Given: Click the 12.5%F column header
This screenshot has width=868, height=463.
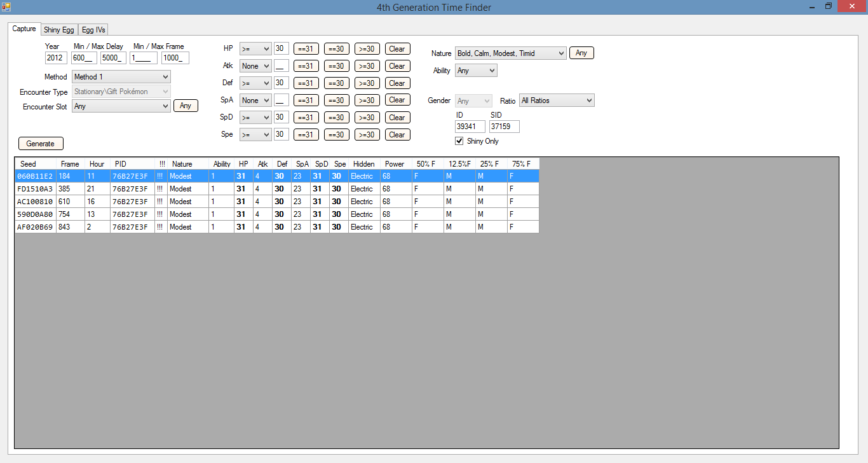Looking at the screenshot, I should (x=459, y=164).
